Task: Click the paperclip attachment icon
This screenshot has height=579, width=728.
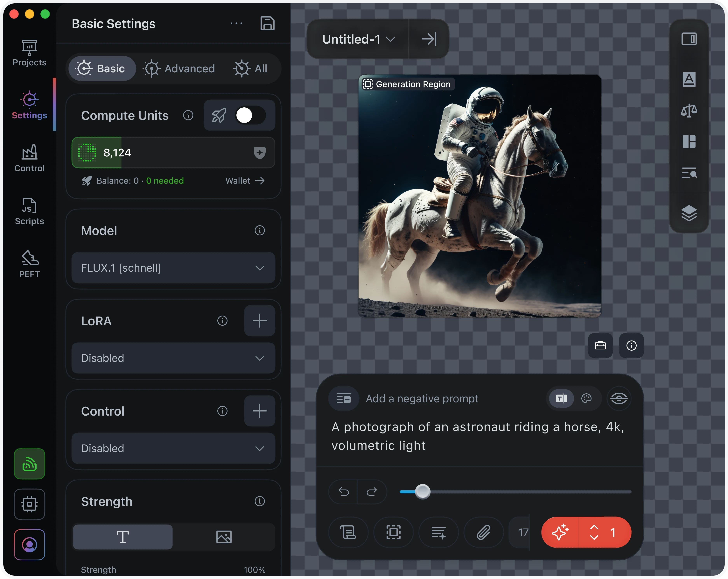Action: point(483,532)
